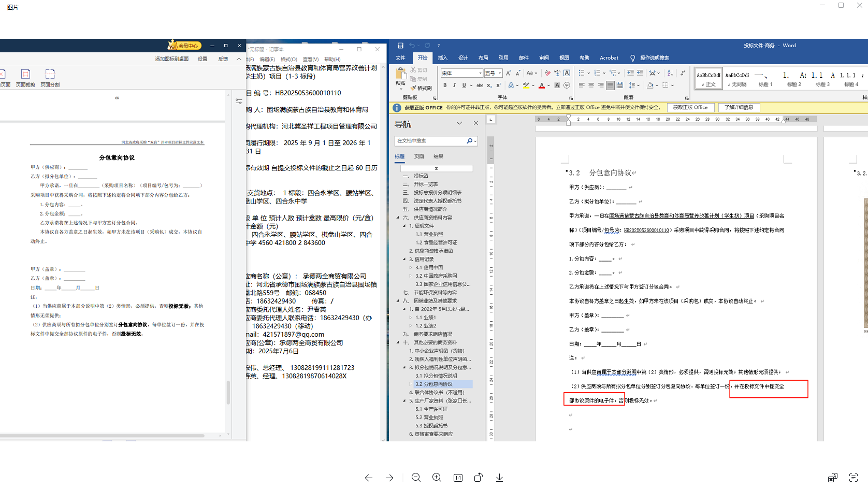Screen dimensions: 868x489
Task: Center-align the paragraph text
Action: tap(591, 85)
